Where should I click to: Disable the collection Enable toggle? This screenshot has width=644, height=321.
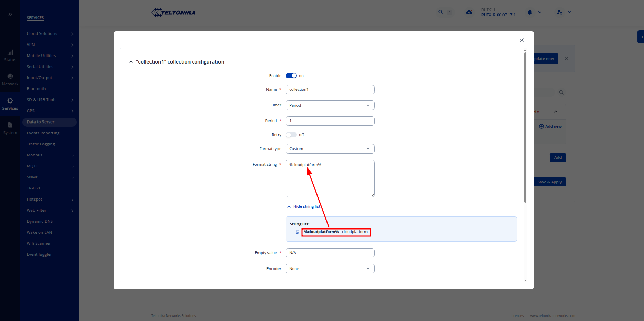(x=291, y=76)
